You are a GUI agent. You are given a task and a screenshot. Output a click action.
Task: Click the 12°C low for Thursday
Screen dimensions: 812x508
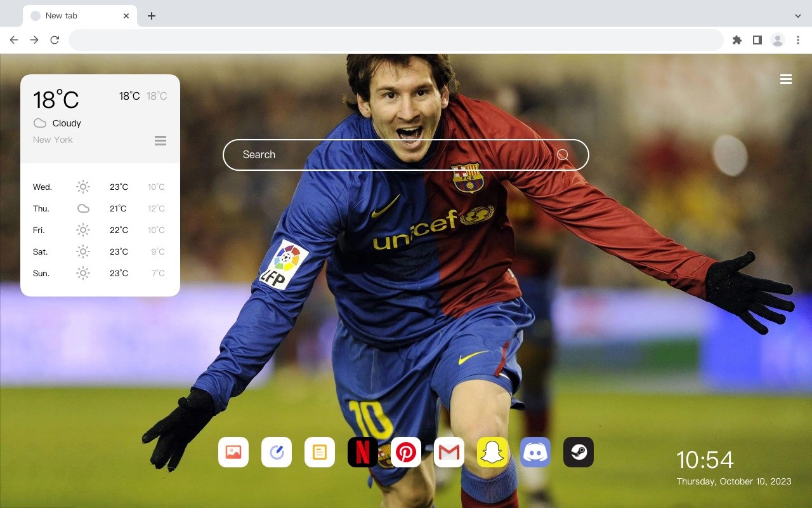tap(156, 208)
